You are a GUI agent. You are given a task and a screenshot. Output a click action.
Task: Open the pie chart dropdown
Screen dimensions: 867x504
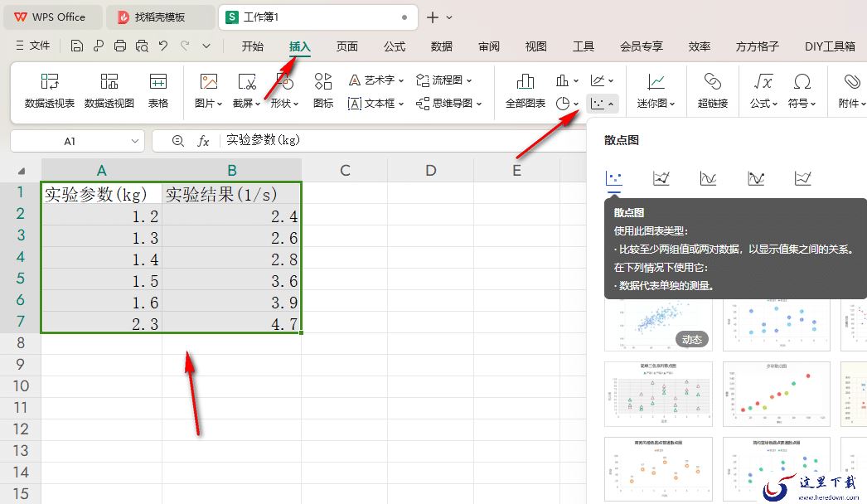(567, 104)
